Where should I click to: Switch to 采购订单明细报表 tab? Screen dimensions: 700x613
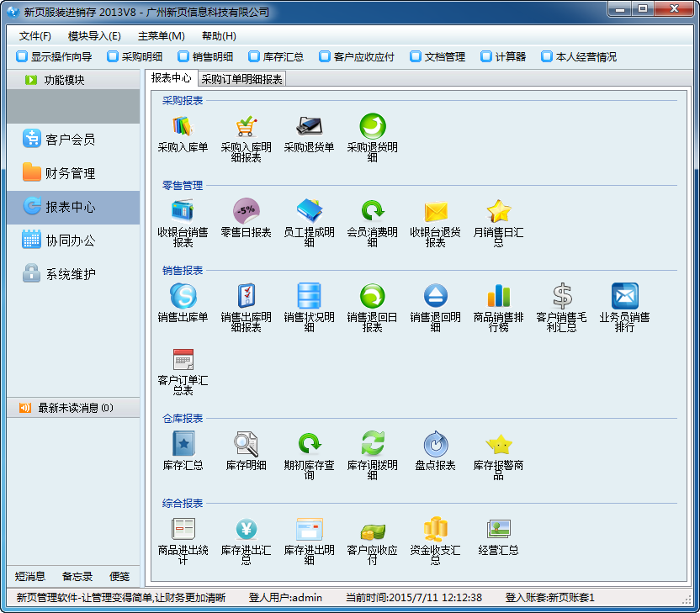coord(241,79)
